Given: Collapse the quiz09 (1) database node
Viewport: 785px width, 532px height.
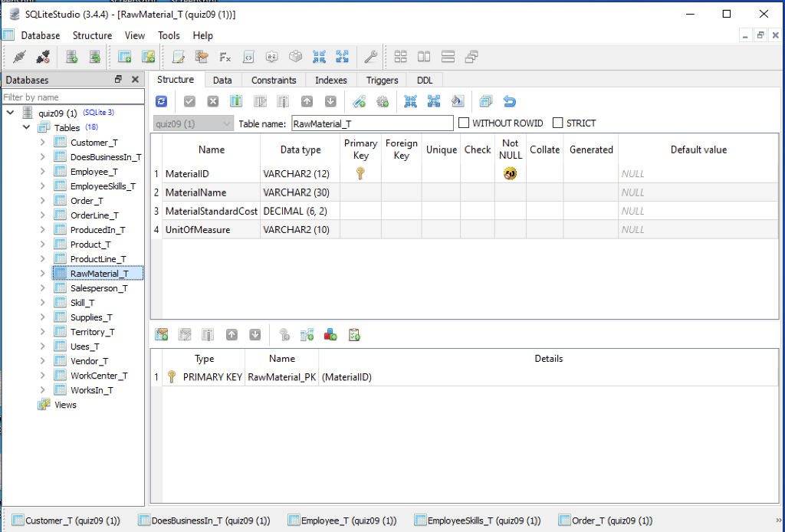Looking at the screenshot, I should click(10, 113).
